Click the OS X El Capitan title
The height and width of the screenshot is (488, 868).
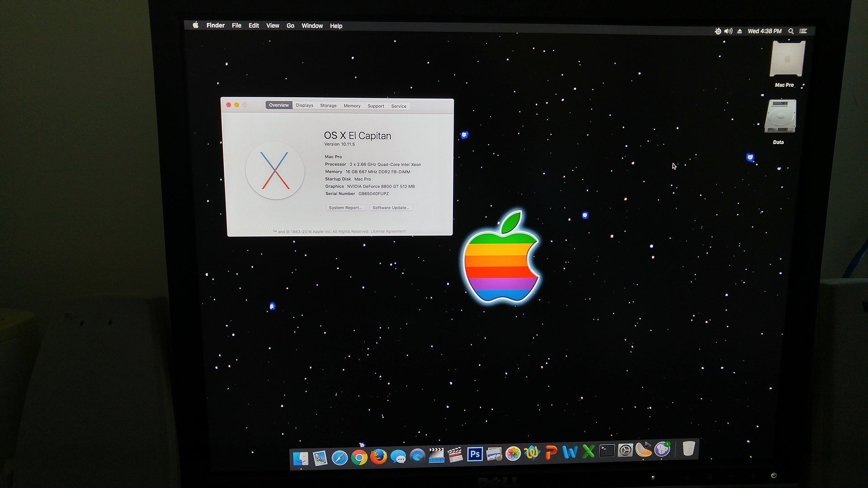click(358, 136)
